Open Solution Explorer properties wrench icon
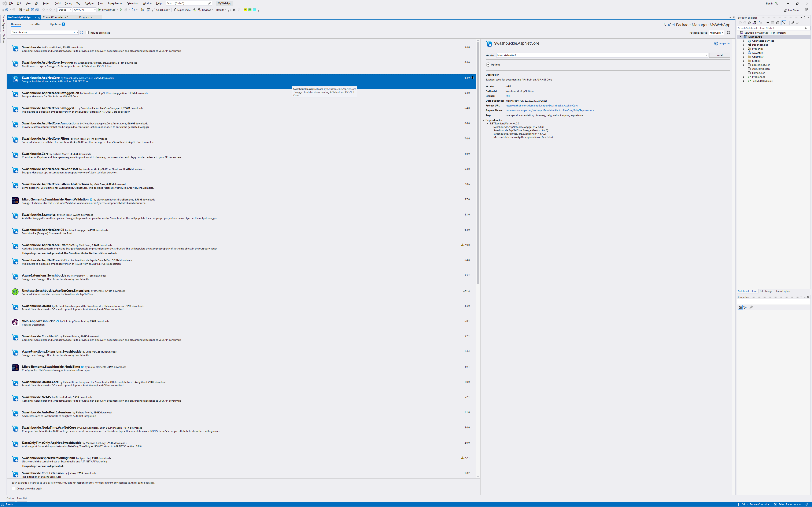Screen dimensions: 812x507 click(793, 23)
